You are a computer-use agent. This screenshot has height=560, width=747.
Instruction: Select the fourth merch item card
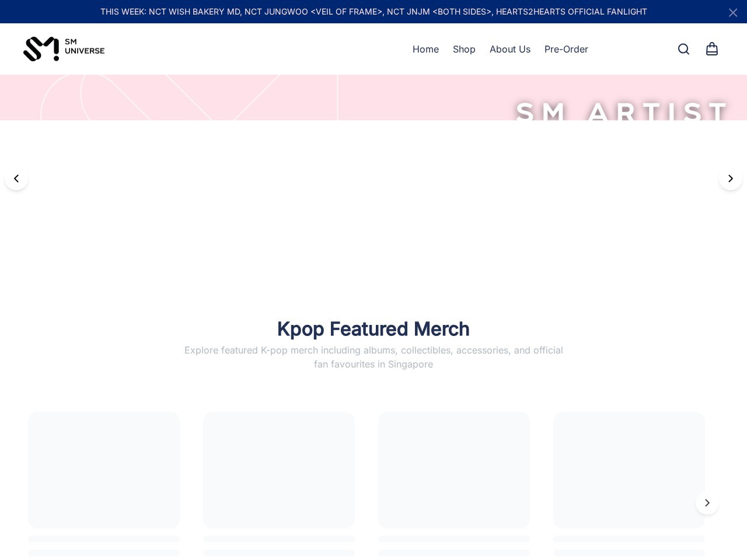[x=629, y=470]
